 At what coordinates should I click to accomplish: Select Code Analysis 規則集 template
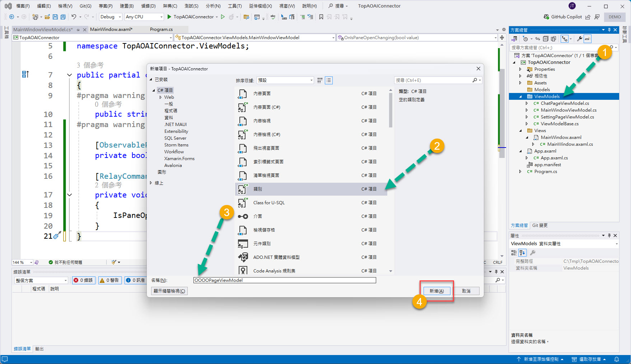point(311,271)
